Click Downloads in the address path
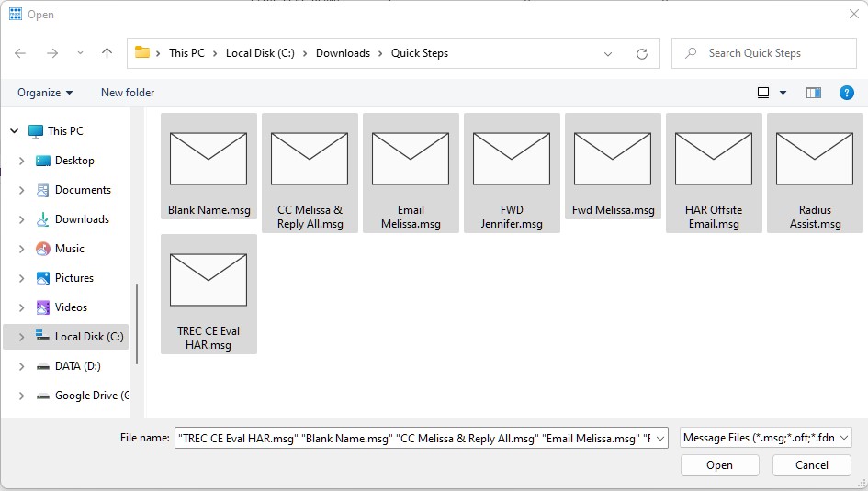Screen dimensions: 868x491 (x=343, y=53)
